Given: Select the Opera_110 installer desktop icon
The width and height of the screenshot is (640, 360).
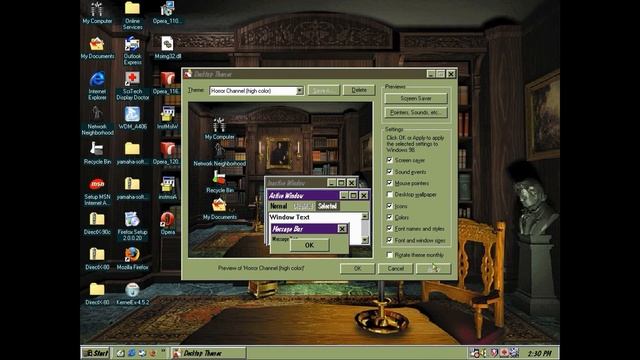Looking at the screenshot, I should [167, 13].
